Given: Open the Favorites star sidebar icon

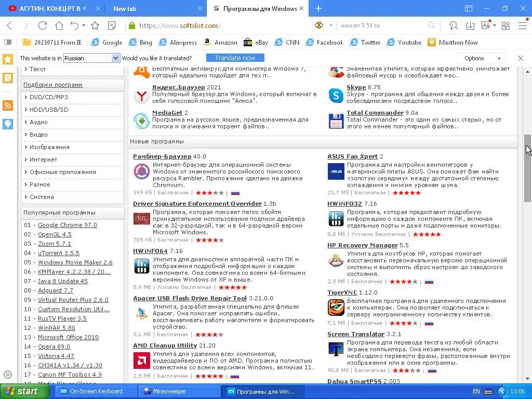Looking at the screenshot, I should click(x=8, y=59).
